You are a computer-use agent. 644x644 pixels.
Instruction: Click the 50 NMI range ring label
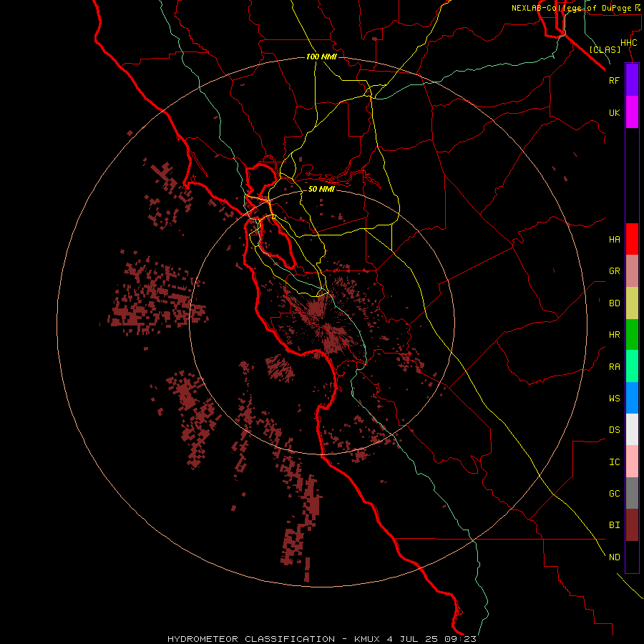[321, 189]
